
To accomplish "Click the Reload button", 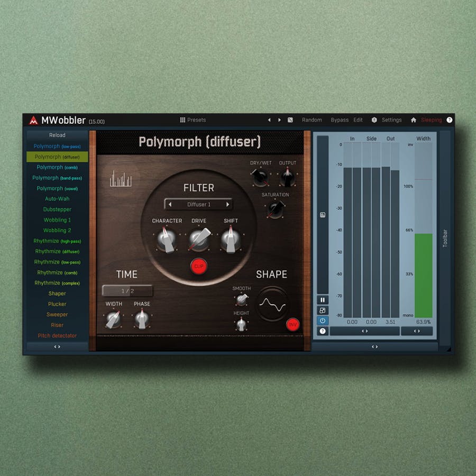I will coord(57,135).
